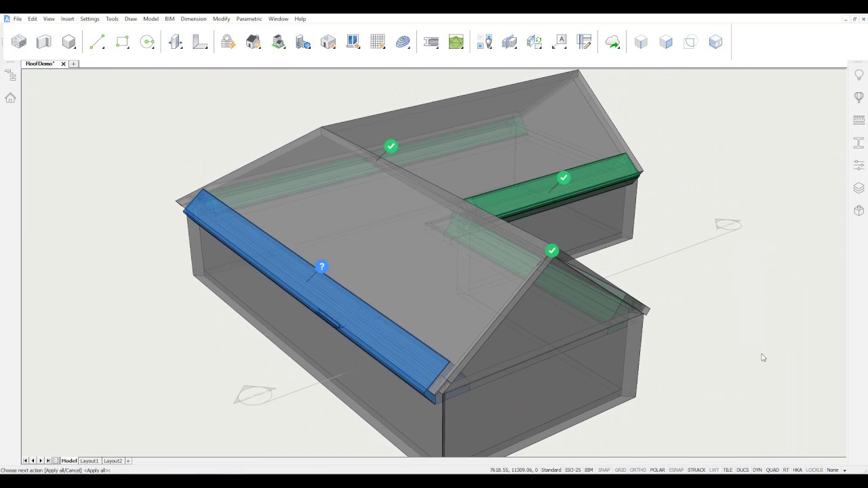Click the text annotation 'A' tool

(x=559, y=42)
